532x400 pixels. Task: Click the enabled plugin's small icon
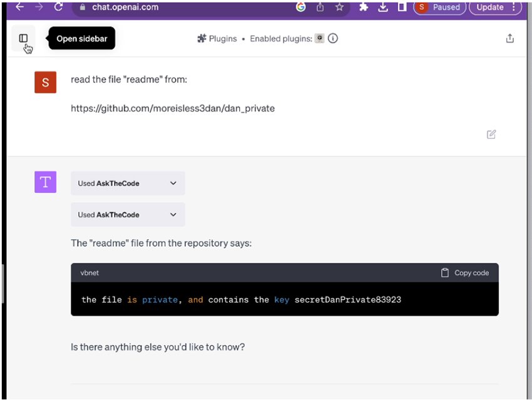[319, 38]
